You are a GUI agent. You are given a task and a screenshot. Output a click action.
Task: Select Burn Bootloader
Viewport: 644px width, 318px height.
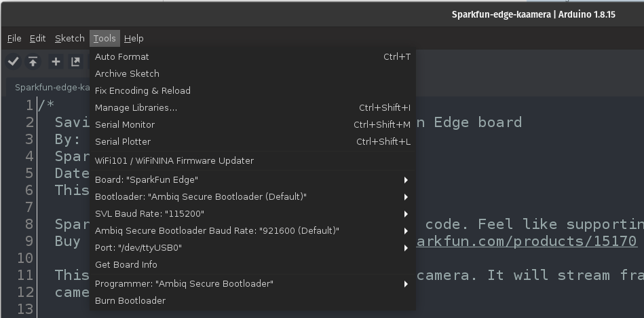[130, 301]
